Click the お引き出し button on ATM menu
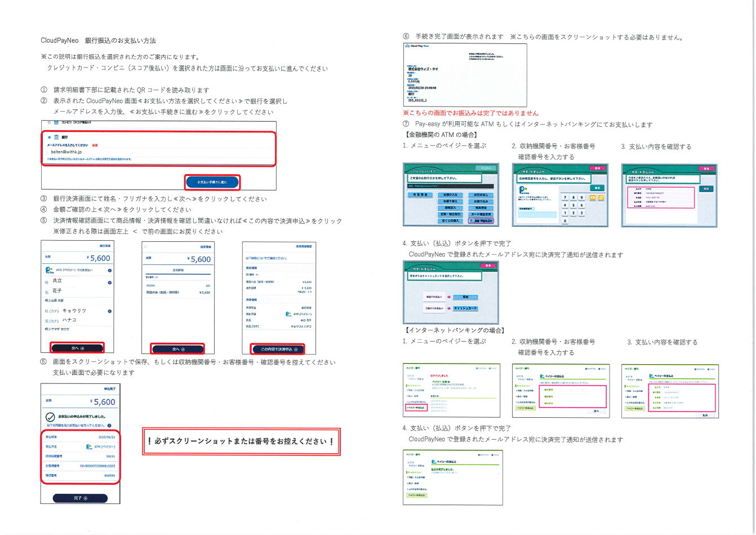756x535 pixels. (x=481, y=194)
